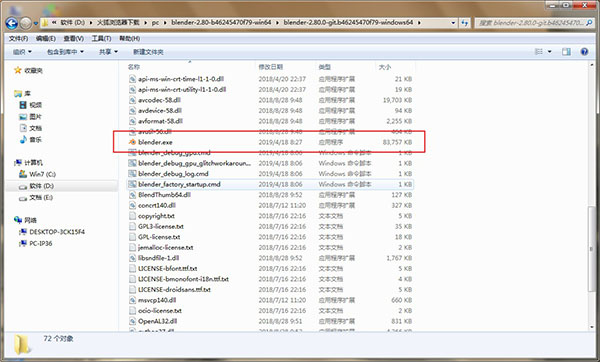Select GPL-license.txt file
This screenshot has height=362, width=600.
click(270, 237)
